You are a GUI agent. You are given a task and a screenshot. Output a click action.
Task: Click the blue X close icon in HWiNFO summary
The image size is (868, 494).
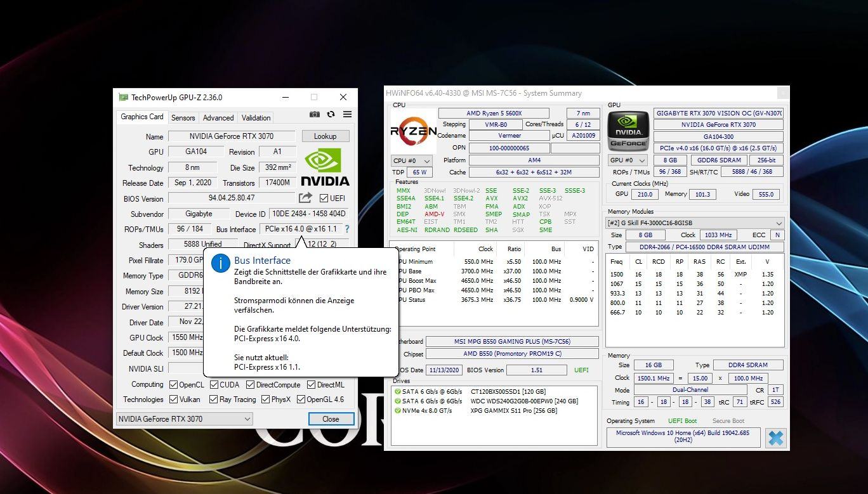[x=775, y=438]
